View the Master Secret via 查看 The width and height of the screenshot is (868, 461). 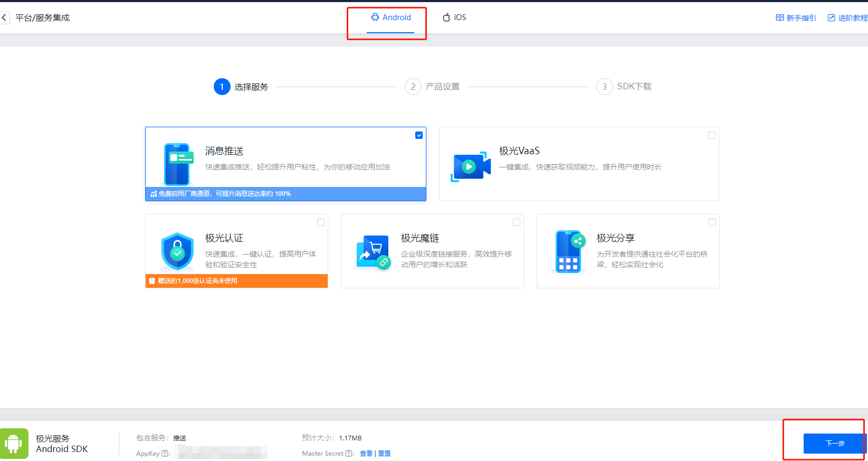click(x=366, y=454)
